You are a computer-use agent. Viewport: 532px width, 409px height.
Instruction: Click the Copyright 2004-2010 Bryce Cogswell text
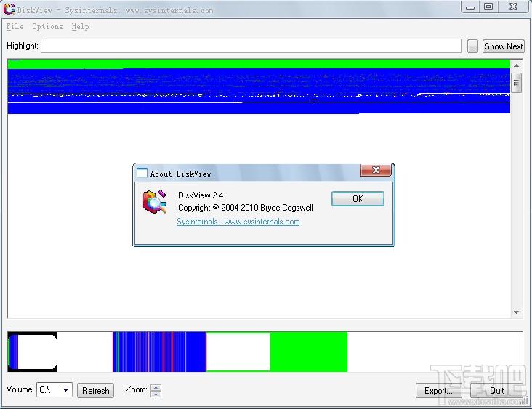point(246,208)
